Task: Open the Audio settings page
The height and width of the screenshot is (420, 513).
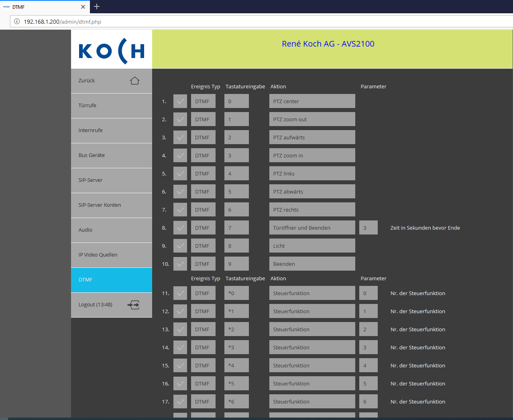Action: [112, 230]
